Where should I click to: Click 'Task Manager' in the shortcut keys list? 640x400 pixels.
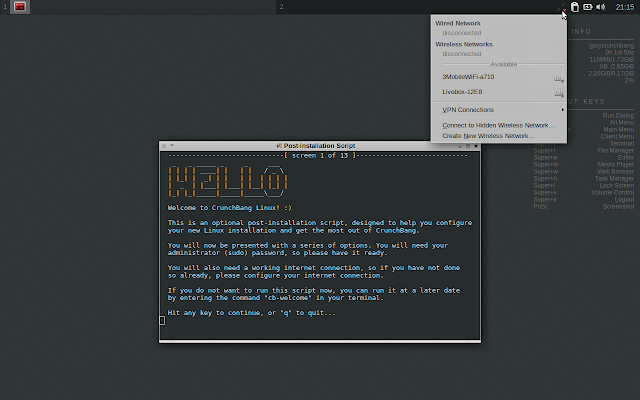click(x=614, y=178)
